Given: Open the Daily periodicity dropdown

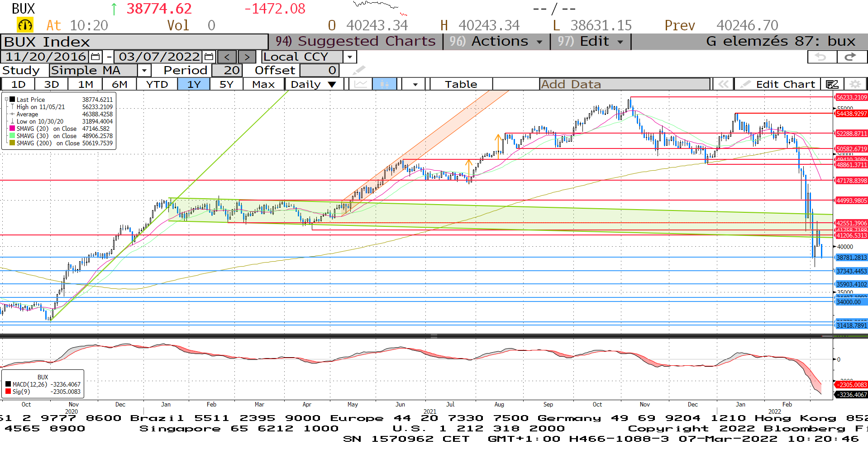Looking at the screenshot, I should (x=313, y=84).
